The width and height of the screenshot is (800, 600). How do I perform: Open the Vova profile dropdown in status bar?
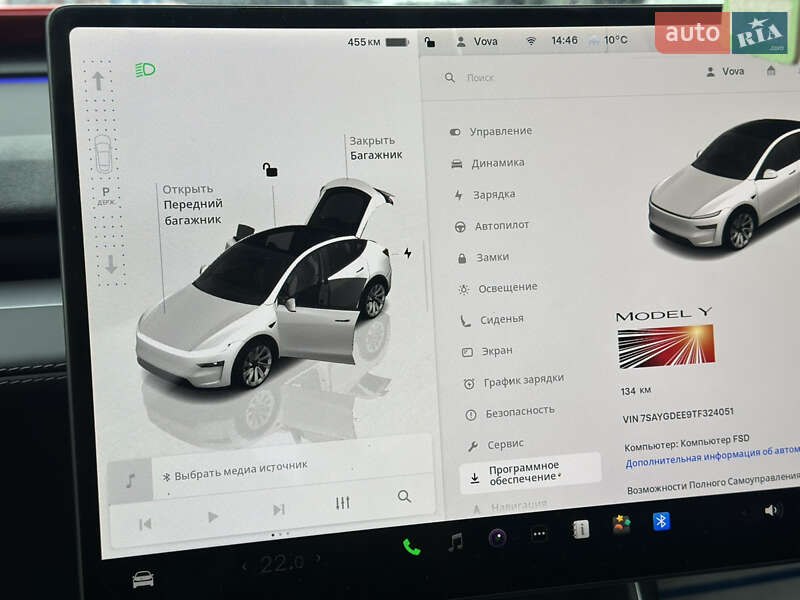tap(476, 42)
